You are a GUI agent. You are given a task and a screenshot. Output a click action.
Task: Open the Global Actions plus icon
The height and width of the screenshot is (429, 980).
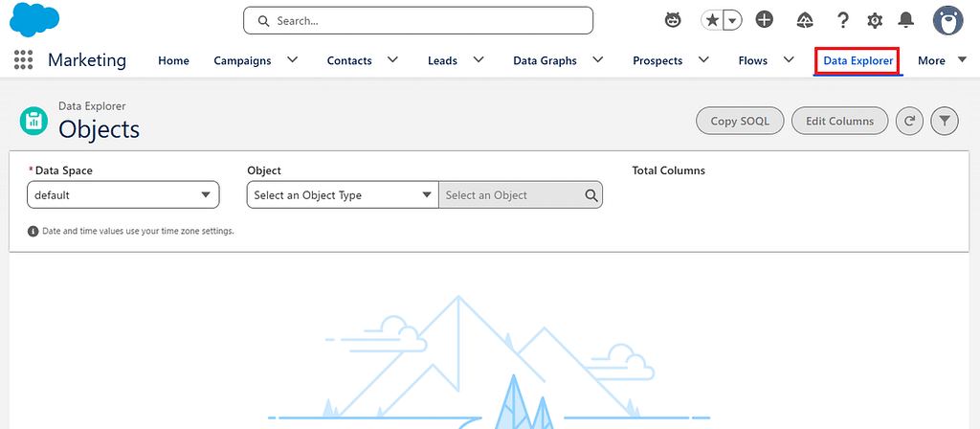(765, 20)
